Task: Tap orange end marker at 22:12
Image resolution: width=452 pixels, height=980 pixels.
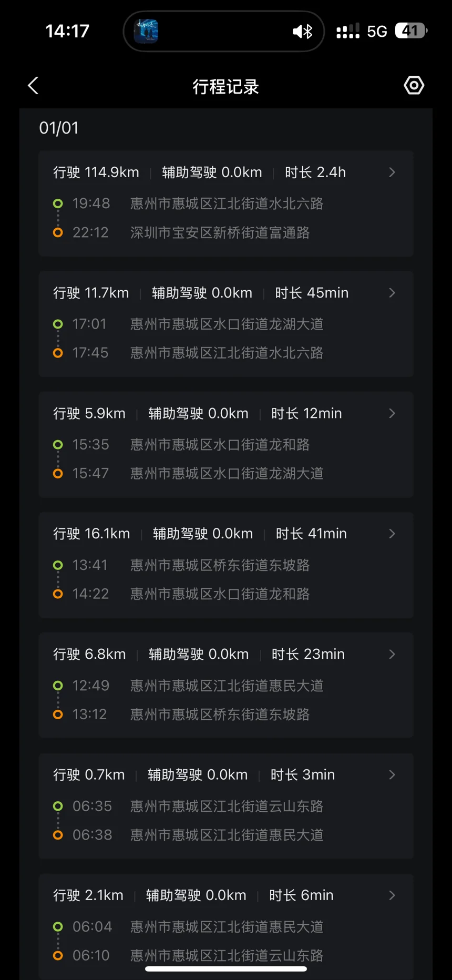Action: (x=58, y=232)
